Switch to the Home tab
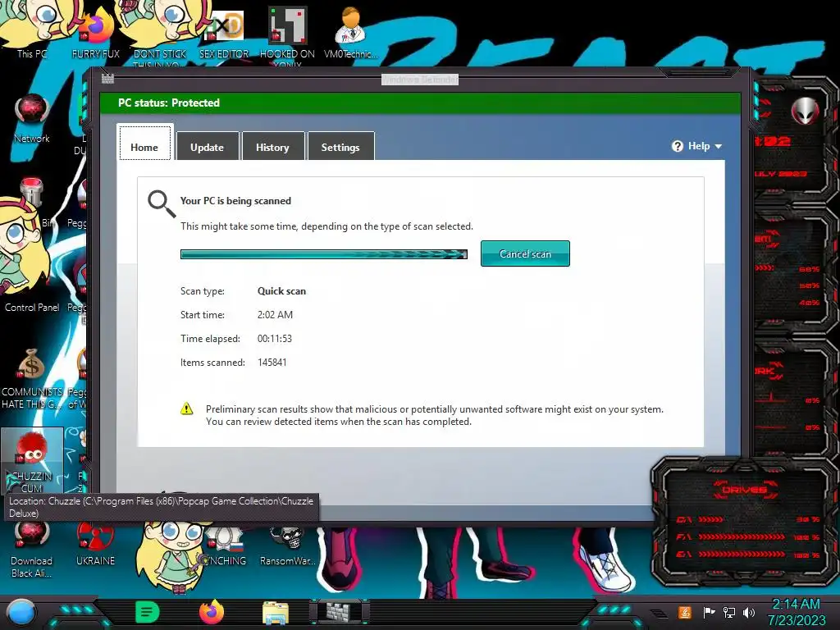The image size is (840, 630). click(x=144, y=143)
